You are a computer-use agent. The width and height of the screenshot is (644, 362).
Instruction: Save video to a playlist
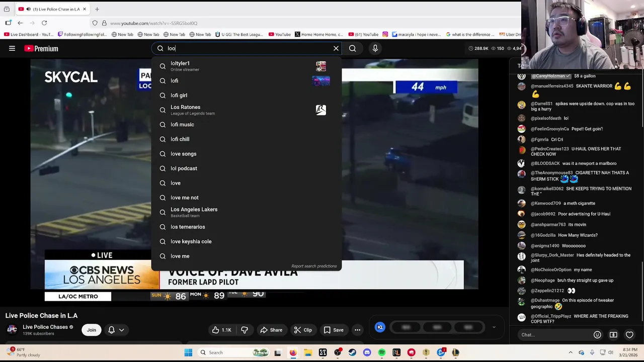[334, 330]
